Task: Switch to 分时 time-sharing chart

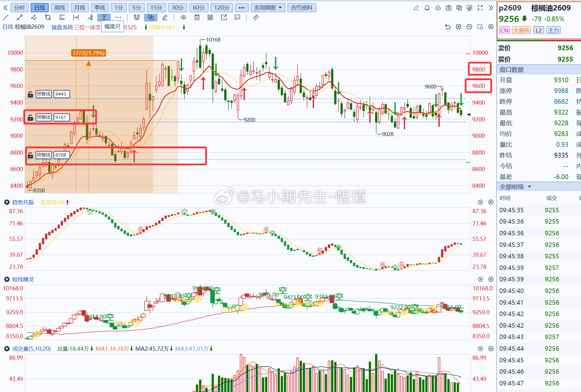Action: 19,8
